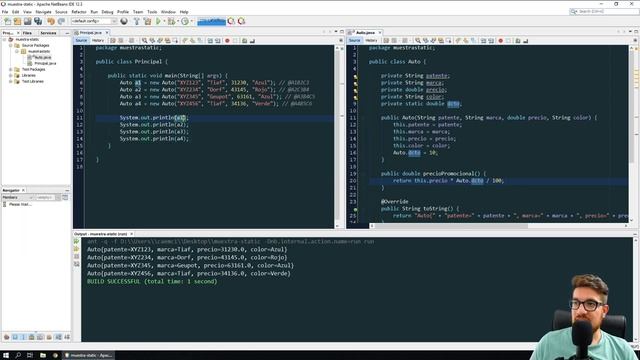Viewport: 640px width, 360px height.
Task: Click the Undo toolbar icon
Action: pyautogui.click(x=51, y=21)
